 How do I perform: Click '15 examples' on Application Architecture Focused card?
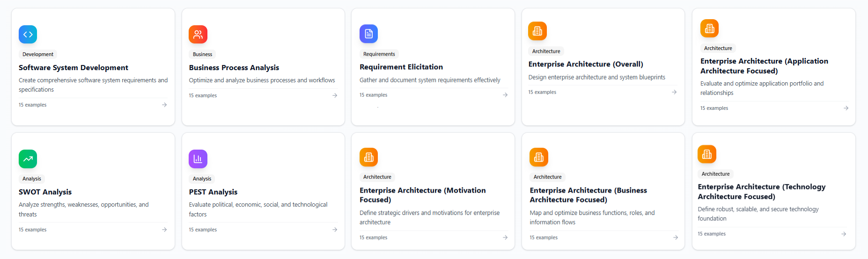pos(714,108)
